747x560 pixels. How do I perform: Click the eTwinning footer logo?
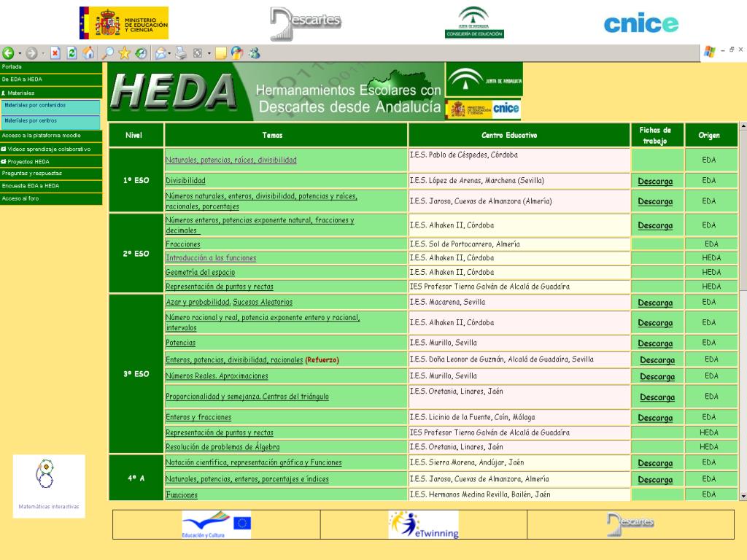click(424, 525)
